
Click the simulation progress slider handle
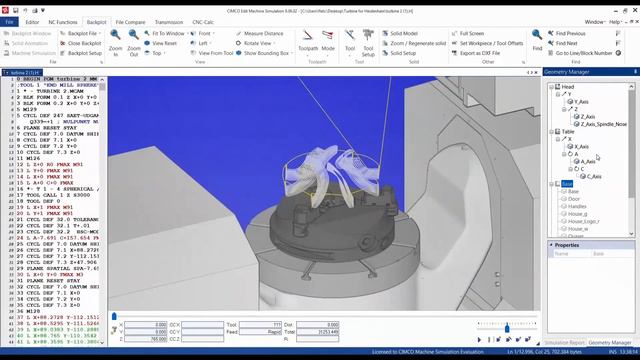[x=114, y=316]
